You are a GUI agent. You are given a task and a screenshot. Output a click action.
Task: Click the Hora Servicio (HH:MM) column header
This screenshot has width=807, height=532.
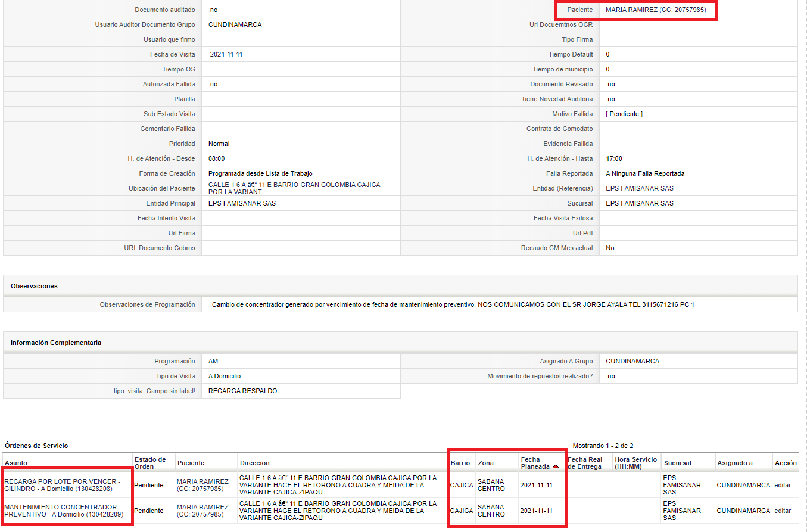tap(636, 463)
